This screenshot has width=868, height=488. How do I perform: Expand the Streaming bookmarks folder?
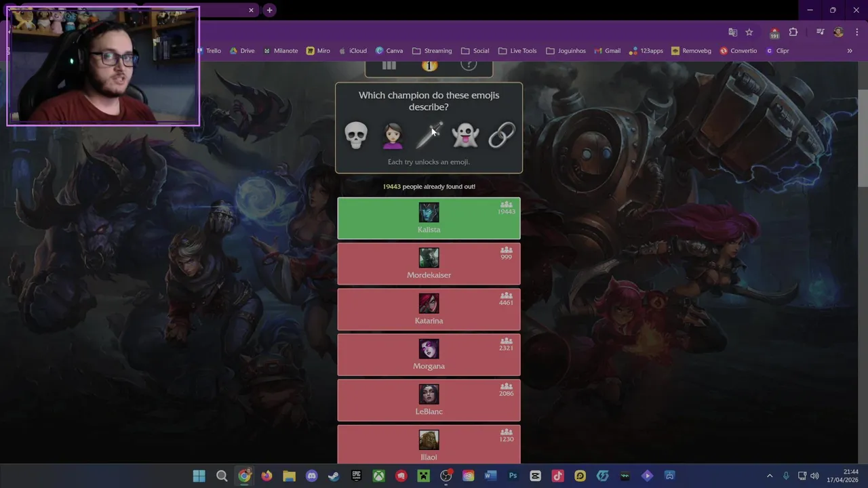point(432,51)
